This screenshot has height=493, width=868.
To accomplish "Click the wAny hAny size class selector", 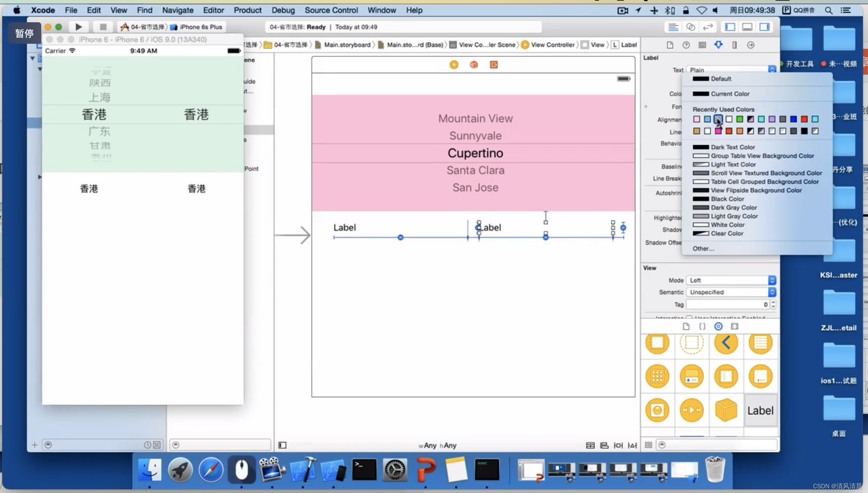I will [x=437, y=445].
